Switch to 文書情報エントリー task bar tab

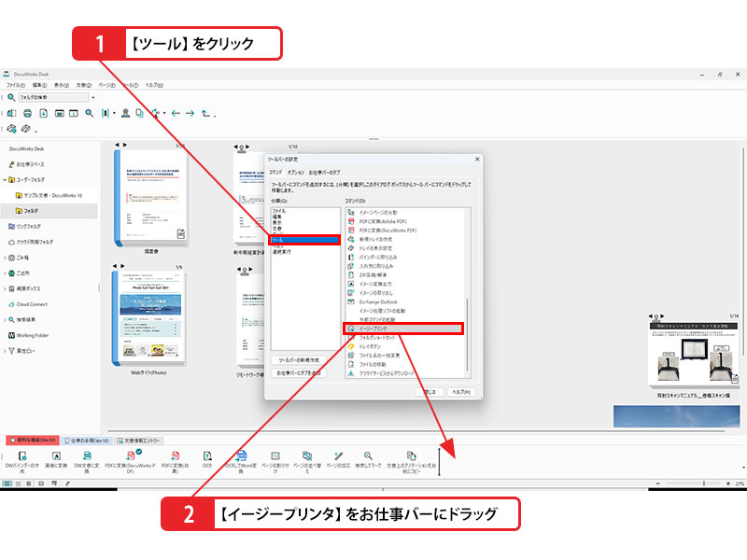point(139,441)
